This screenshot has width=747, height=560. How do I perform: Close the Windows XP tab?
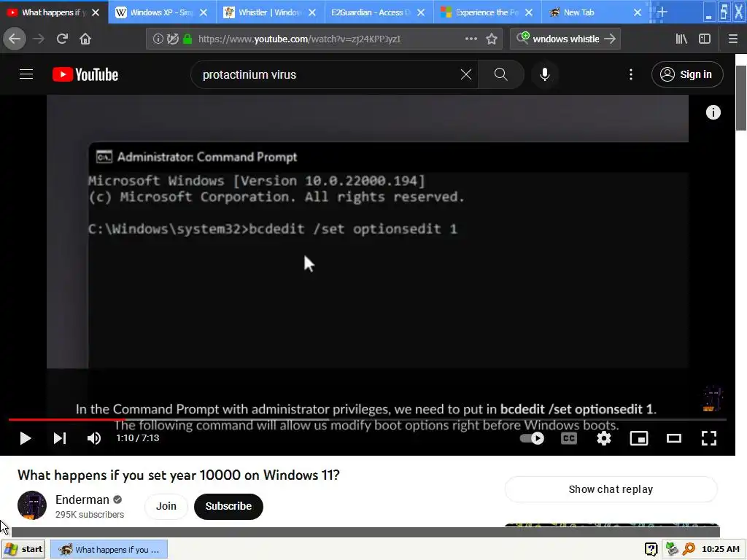pyautogui.click(x=204, y=12)
